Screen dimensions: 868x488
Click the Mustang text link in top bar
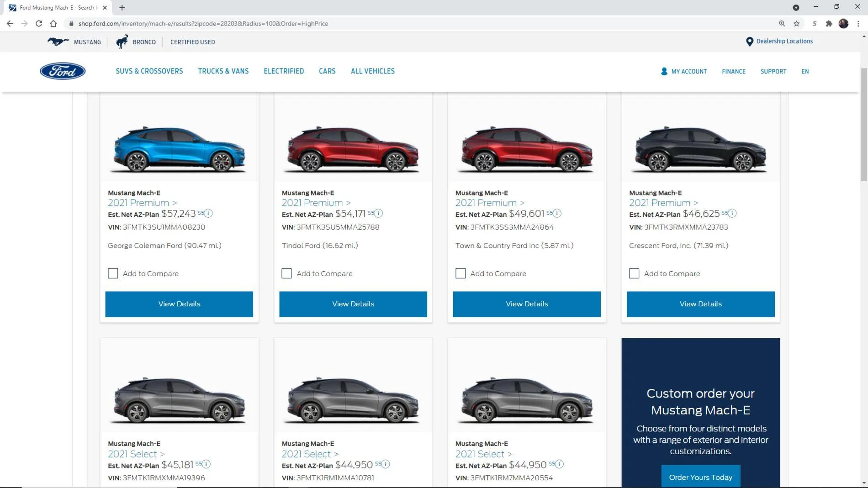[x=87, y=42]
